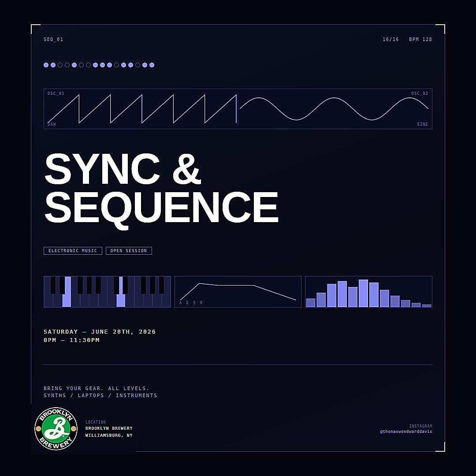Select the OPEN SESSION tag
The width and height of the screenshot is (476, 476).
[x=129, y=251]
